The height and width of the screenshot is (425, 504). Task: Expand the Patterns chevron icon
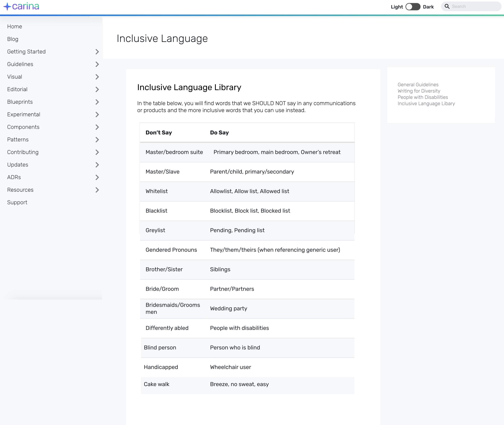(x=97, y=140)
